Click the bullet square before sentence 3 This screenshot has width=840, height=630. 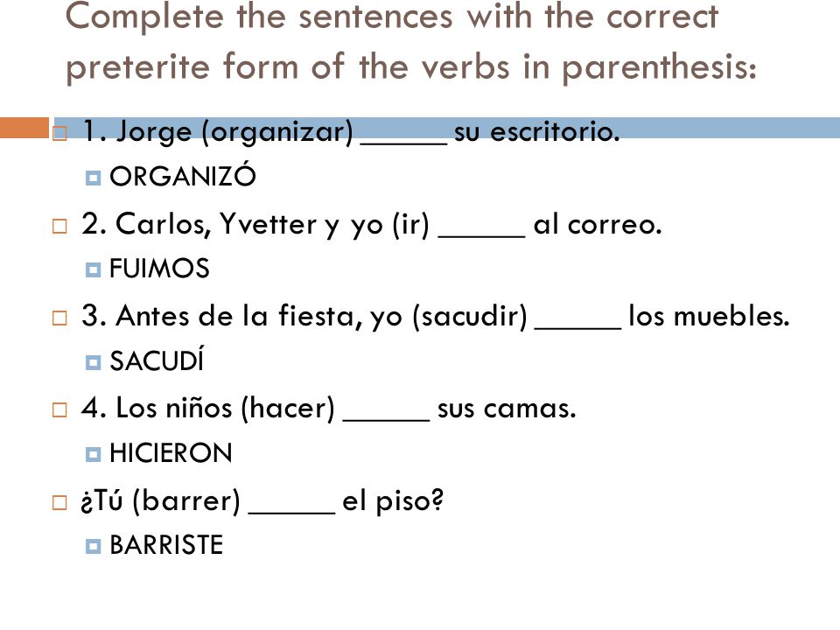tap(60, 318)
